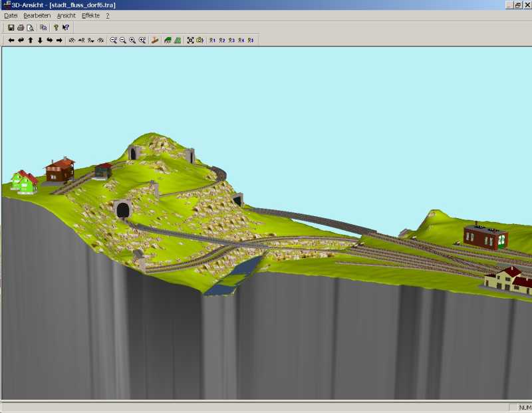Select viewpoint 1 figure icon
Screen dimensions: 532x413
(212, 40)
